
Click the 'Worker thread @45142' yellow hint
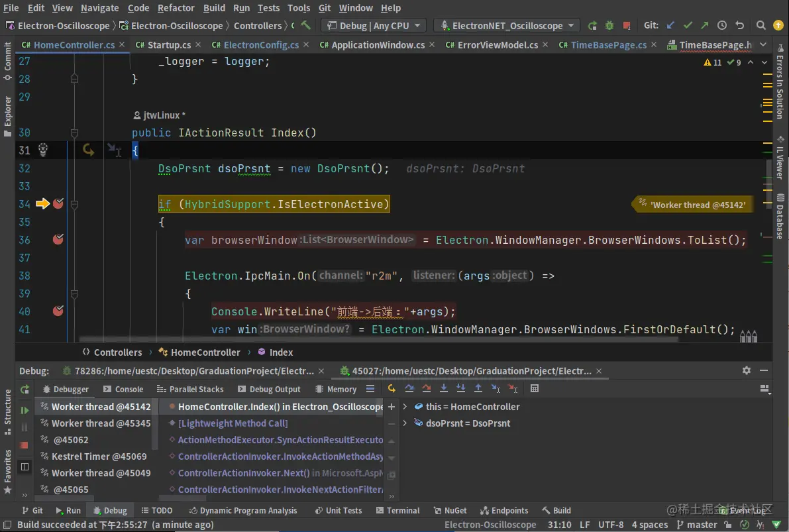(692, 204)
